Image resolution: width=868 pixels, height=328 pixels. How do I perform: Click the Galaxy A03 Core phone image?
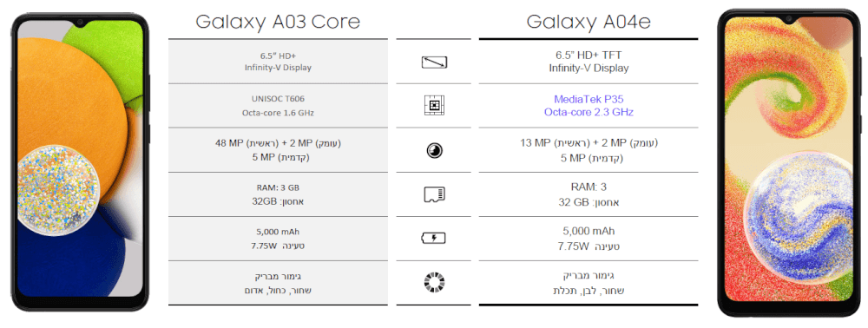(80, 161)
